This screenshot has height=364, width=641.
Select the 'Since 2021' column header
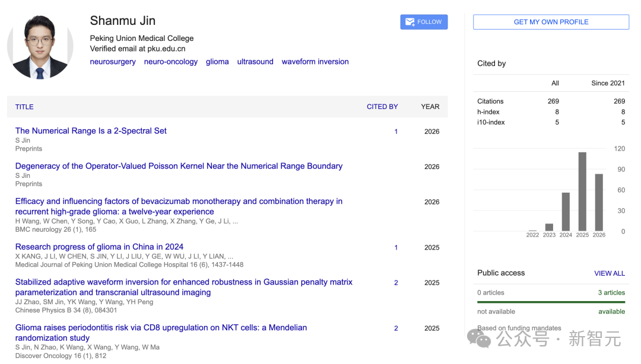click(x=608, y=84)
